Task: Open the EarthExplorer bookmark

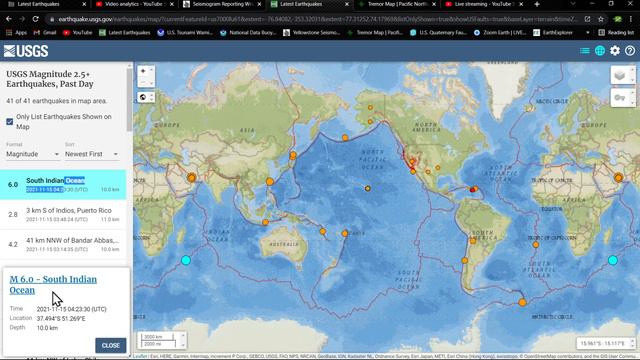Action: click(553, 33)
